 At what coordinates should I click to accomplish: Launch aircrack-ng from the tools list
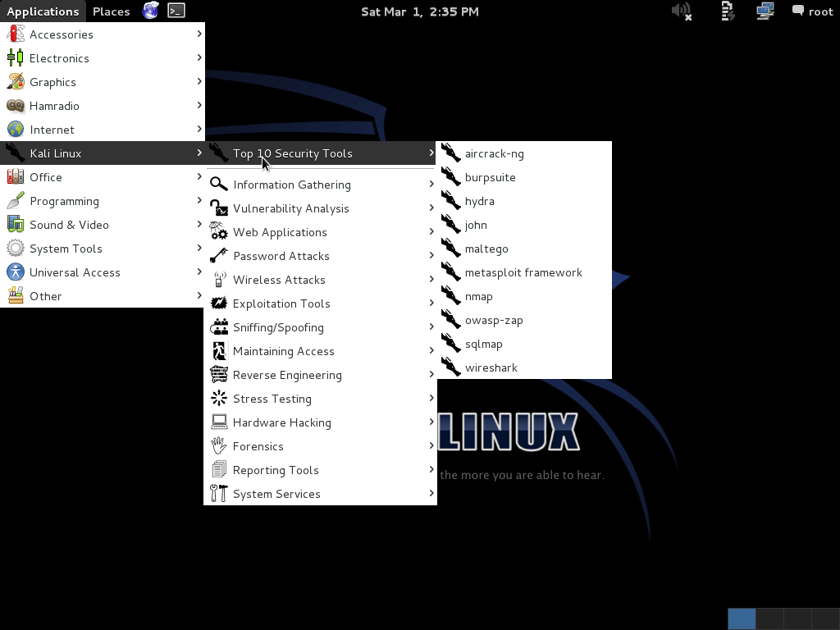click(524, 153)
